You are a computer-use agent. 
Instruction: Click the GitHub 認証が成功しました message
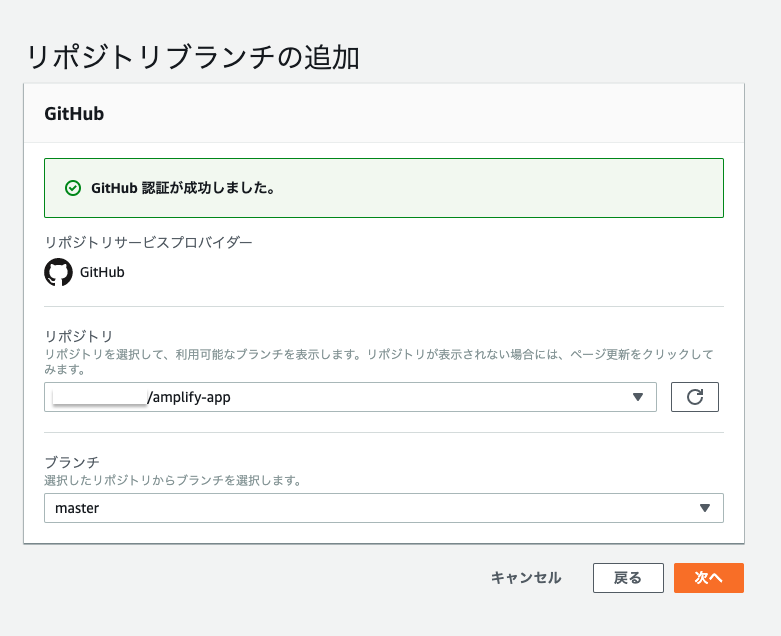pos(183,188)
